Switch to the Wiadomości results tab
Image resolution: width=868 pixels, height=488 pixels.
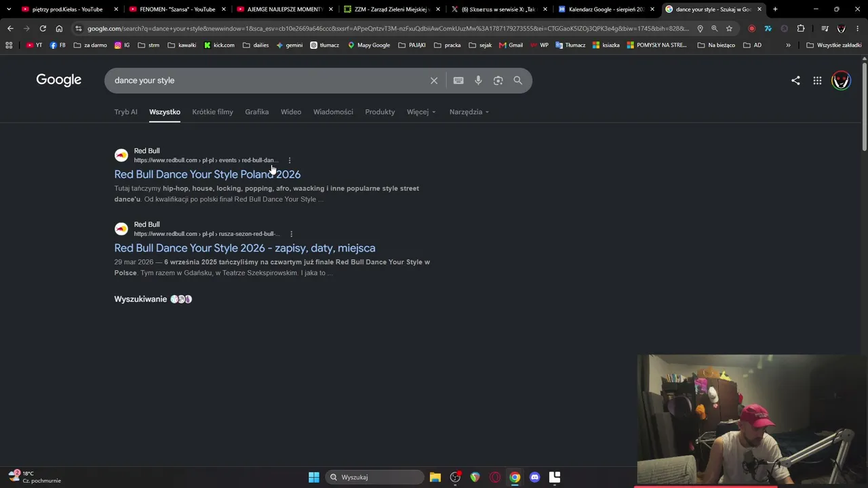click(333, 112)
